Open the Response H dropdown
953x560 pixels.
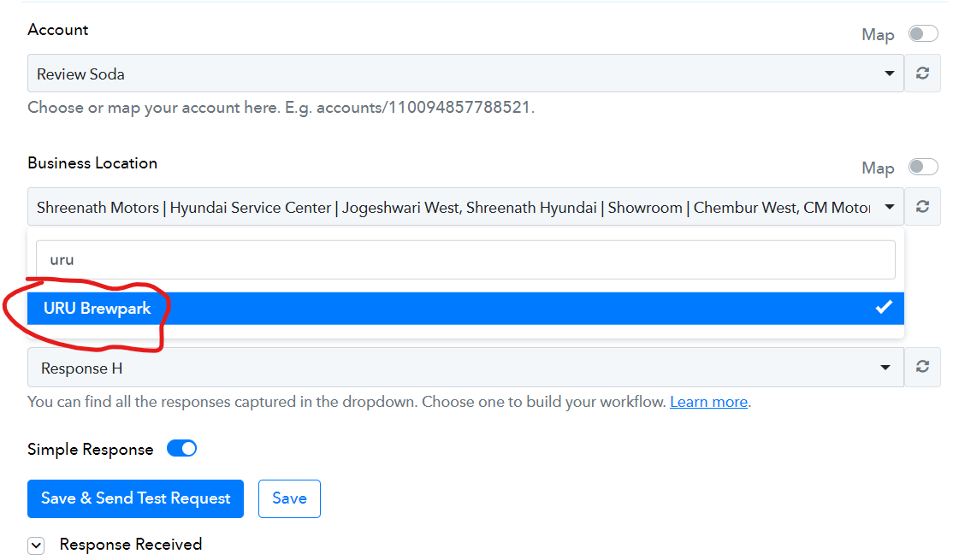(465, 368)
